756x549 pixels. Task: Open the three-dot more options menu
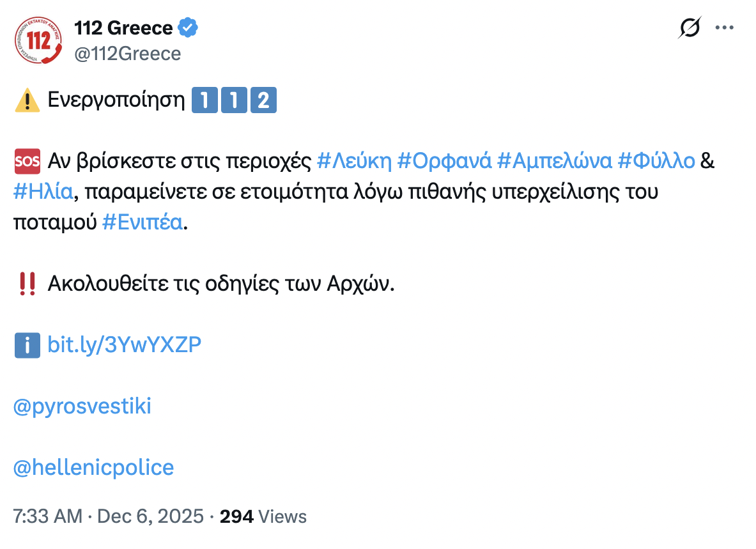pos(725,28)
